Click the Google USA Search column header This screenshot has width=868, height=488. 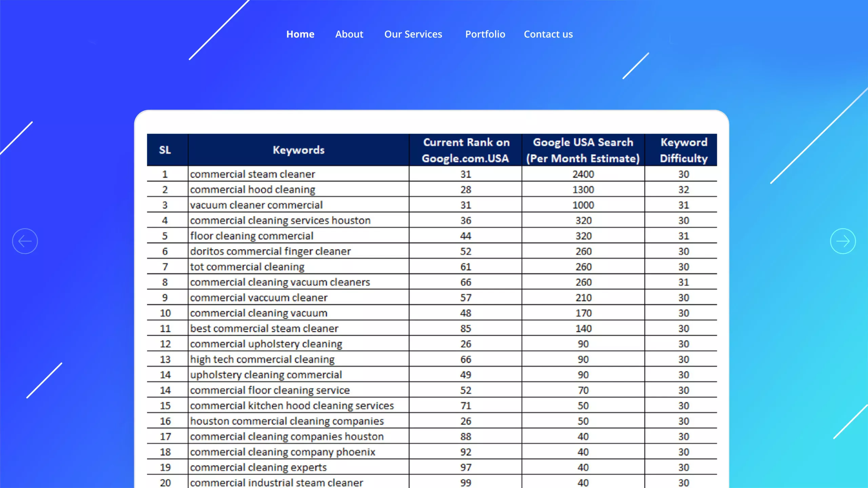tap(583, 150)
